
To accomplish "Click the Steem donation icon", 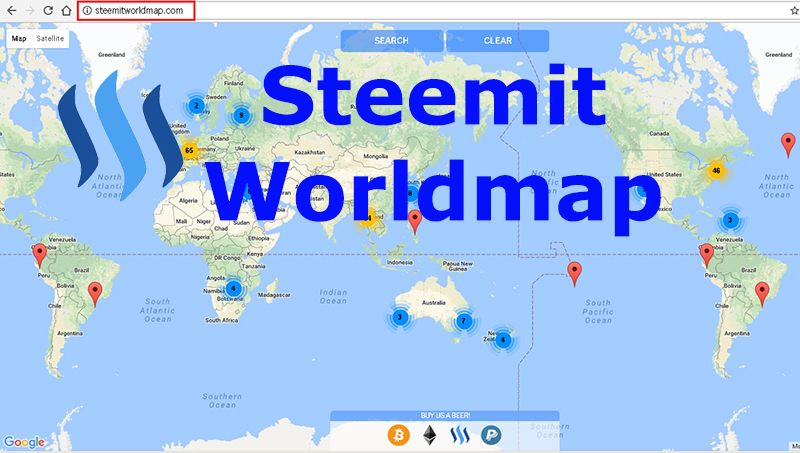I will (460, 435).
